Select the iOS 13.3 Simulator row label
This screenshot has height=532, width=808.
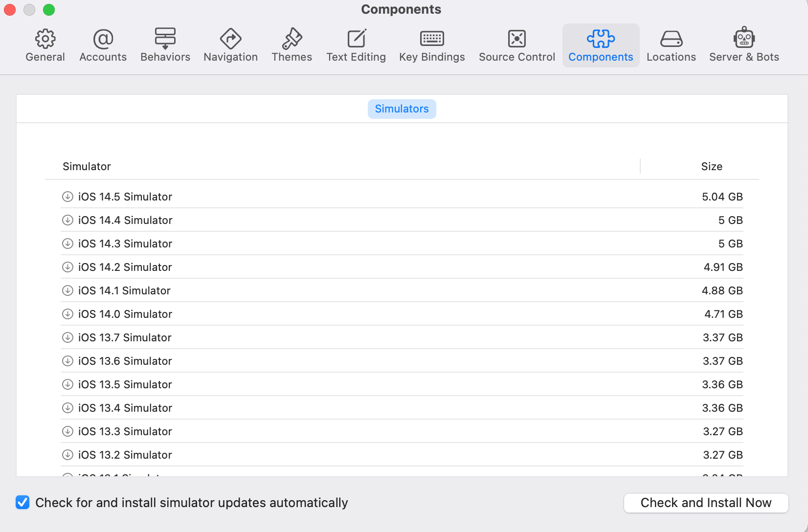(125, 431)
